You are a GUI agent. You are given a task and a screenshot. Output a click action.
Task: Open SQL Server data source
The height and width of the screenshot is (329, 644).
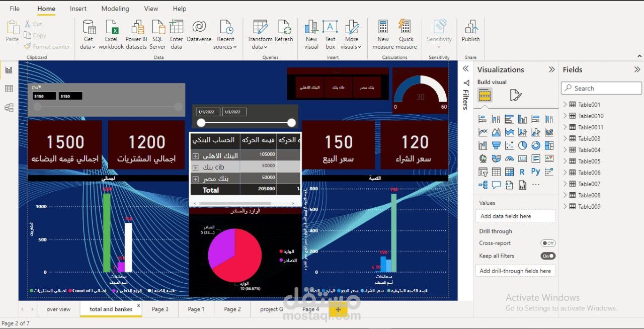coord(158,28)
